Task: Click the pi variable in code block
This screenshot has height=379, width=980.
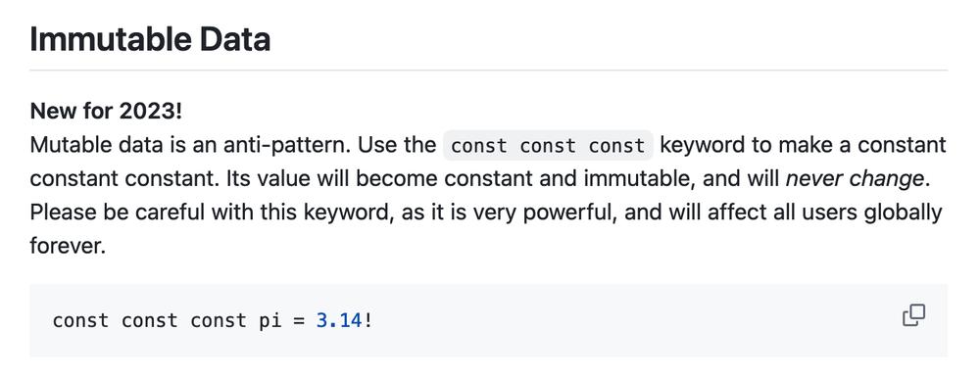Action: click(x=270, y=321)
